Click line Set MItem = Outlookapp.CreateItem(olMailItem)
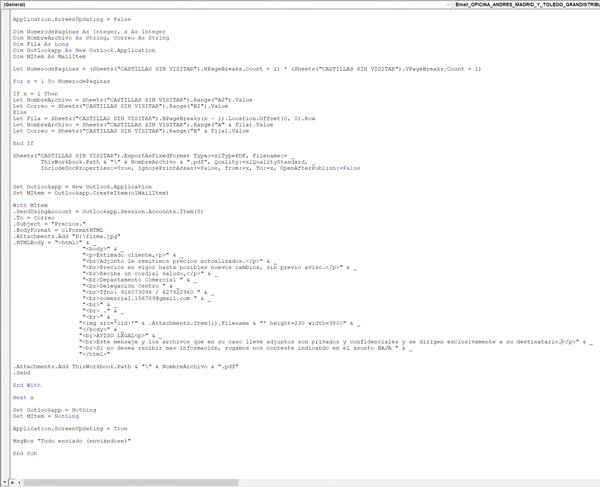Viewport: 600px width, 487px height. (90, 193)
